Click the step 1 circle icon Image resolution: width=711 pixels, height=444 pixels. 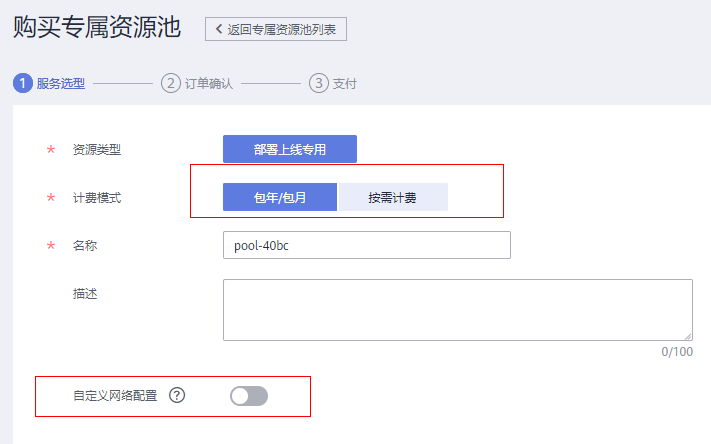[x=22, y=83]
